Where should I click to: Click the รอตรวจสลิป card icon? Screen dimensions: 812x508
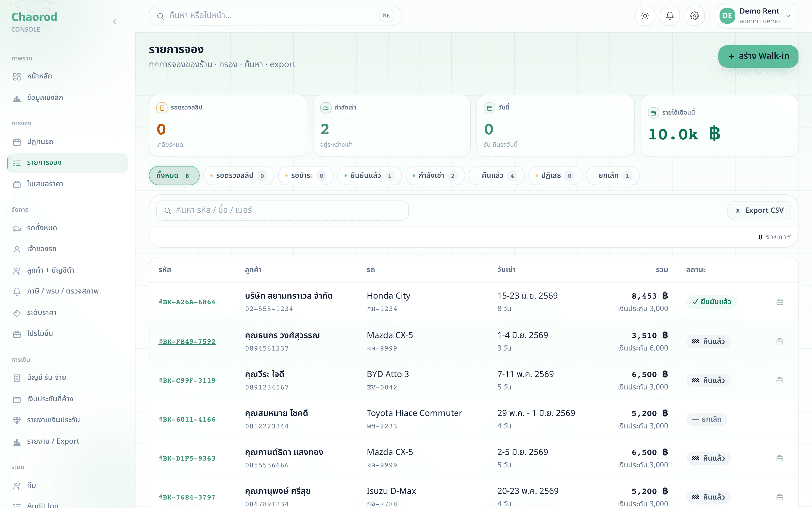(162, 108)
